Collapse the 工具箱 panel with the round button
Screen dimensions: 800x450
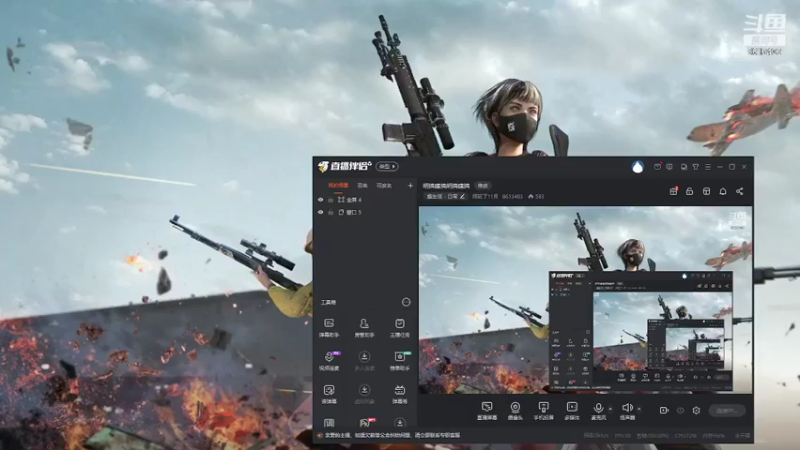pyautogui.click(x=406, y=302)
